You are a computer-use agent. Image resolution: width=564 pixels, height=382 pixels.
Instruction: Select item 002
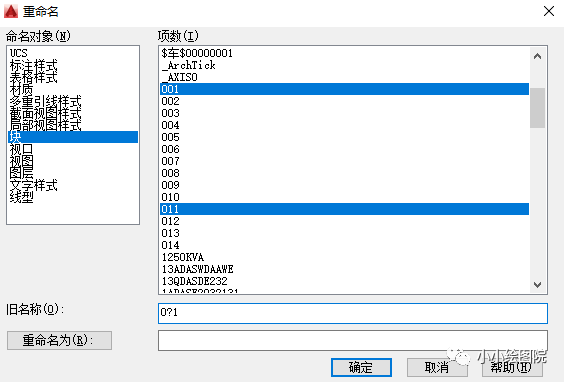point(344,101)
